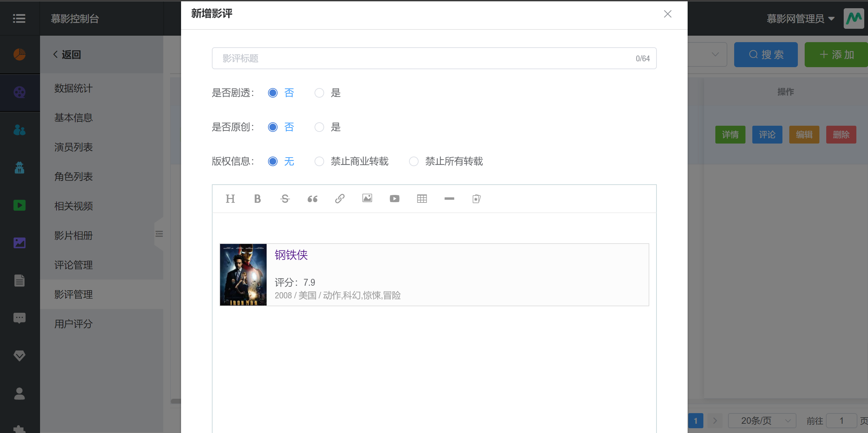Image resolution: width=868 pixels, height=433 pixels.
Task: Click the red 删除 row button
Action: tap(841, 135)
